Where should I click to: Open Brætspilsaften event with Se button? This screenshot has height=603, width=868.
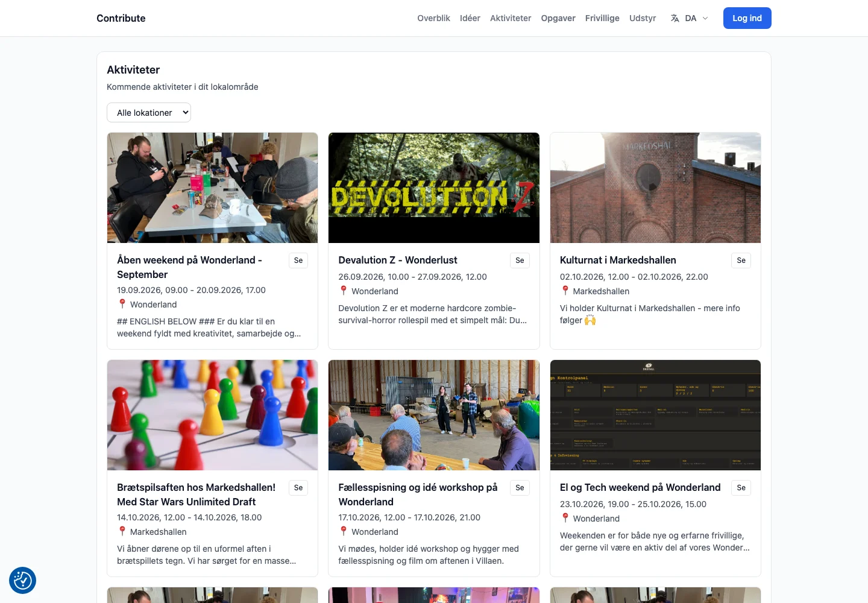pos(298,488)
